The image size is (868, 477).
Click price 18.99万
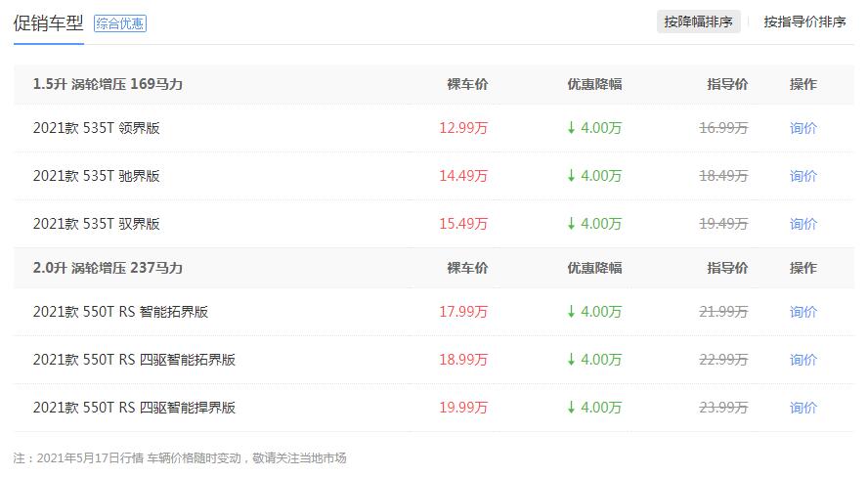[463, 360]
